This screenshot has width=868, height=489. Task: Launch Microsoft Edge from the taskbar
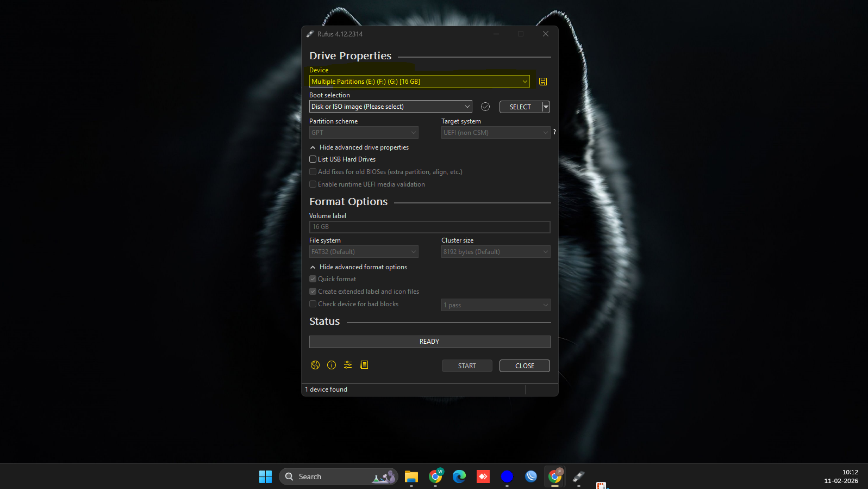459,476
